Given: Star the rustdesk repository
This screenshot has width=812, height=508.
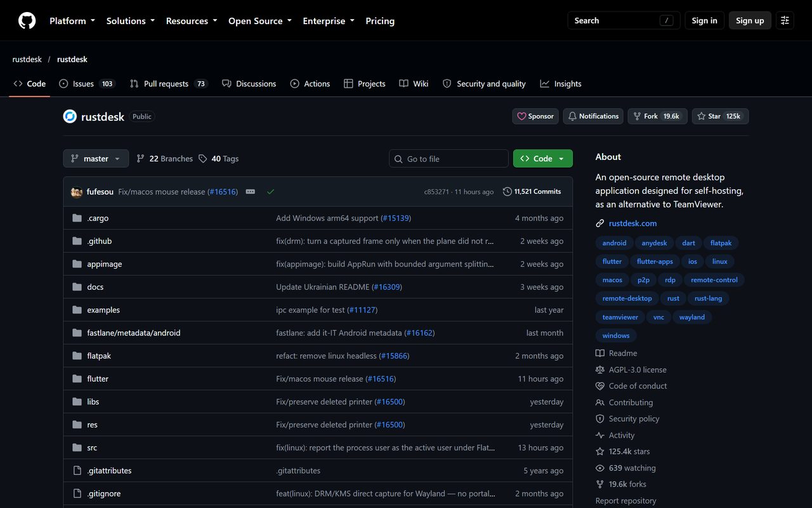Looking at the screenshot, I should click(721, 116).
